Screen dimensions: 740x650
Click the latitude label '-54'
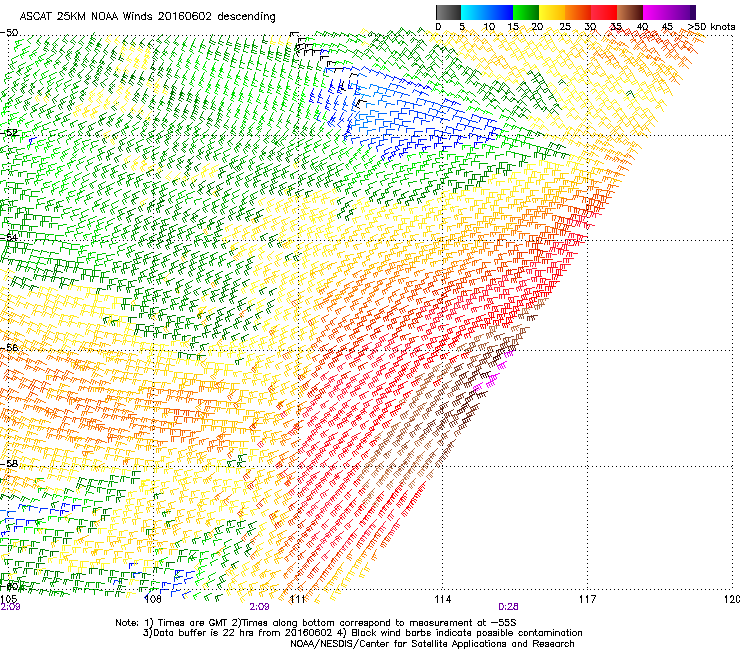pos(9,237)
